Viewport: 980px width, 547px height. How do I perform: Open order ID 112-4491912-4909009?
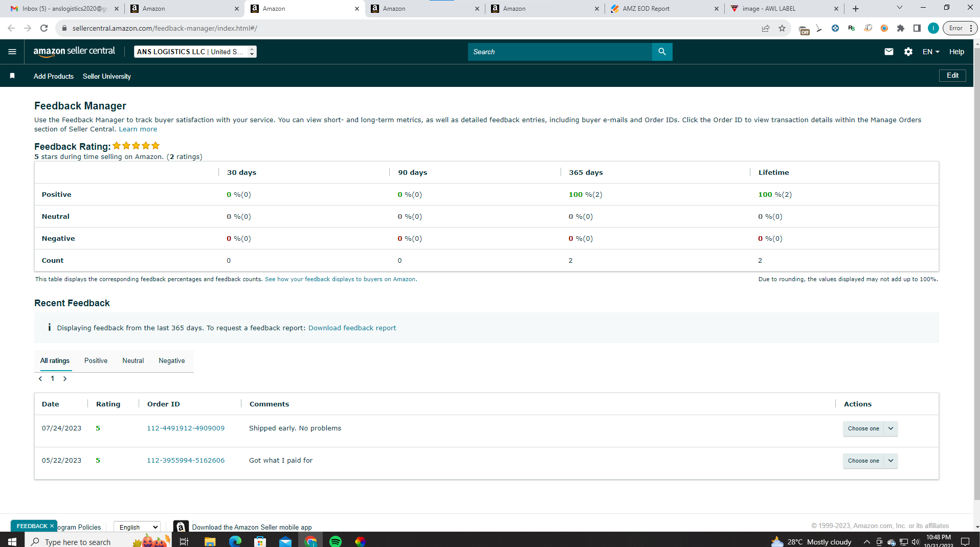click(186, 428)
